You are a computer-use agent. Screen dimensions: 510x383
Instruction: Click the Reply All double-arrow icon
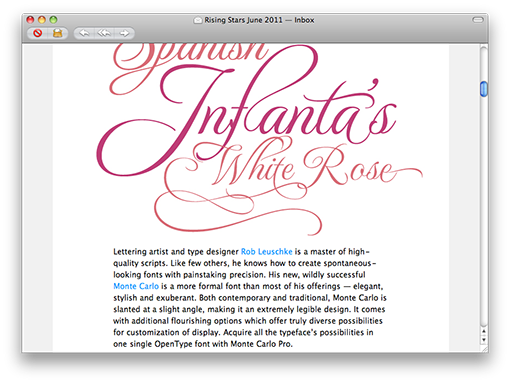pyautogui.click(x=104, y=33)
